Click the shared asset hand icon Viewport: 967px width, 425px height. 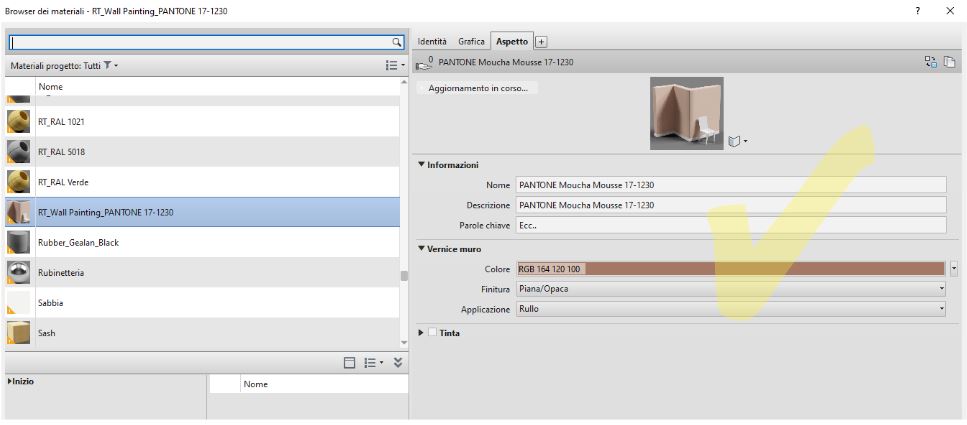click(x=424, y=62)
